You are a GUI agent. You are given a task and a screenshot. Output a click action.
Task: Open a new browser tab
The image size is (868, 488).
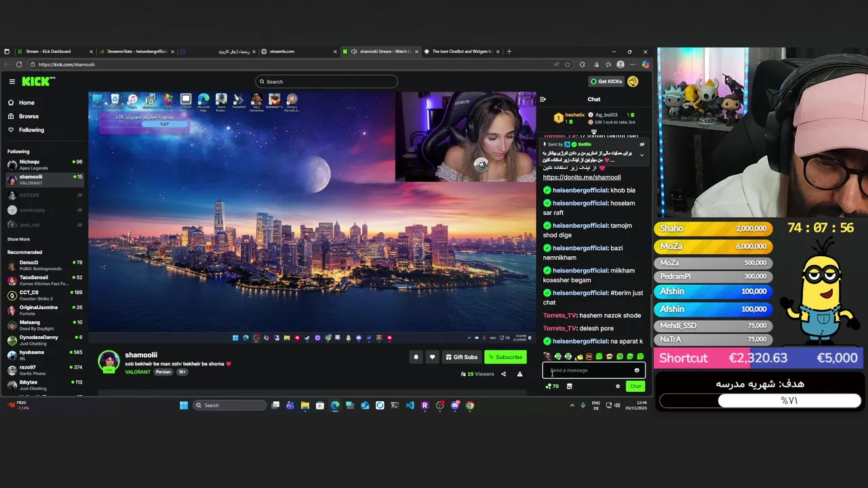pyautogui.click(x=509, y=52)
